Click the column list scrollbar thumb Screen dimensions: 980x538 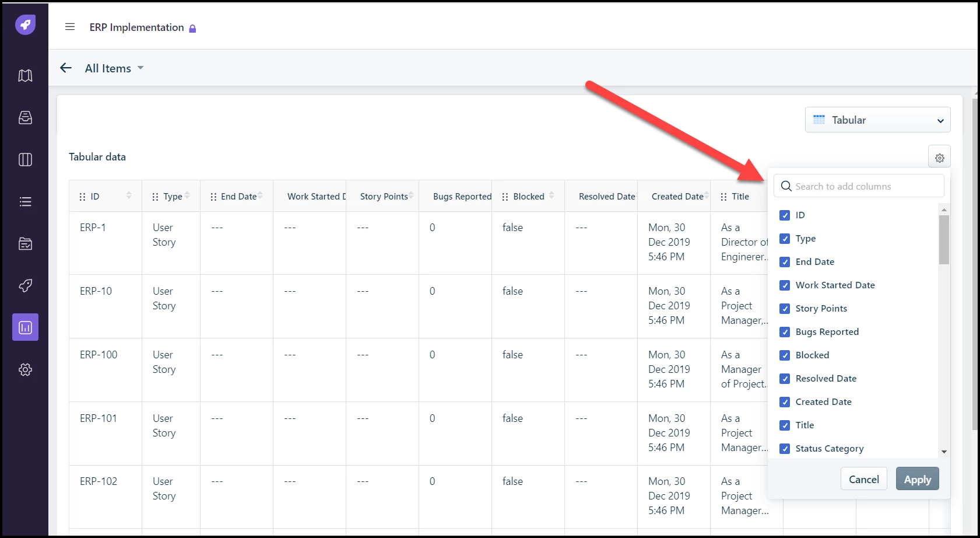[x=944, y=240]
